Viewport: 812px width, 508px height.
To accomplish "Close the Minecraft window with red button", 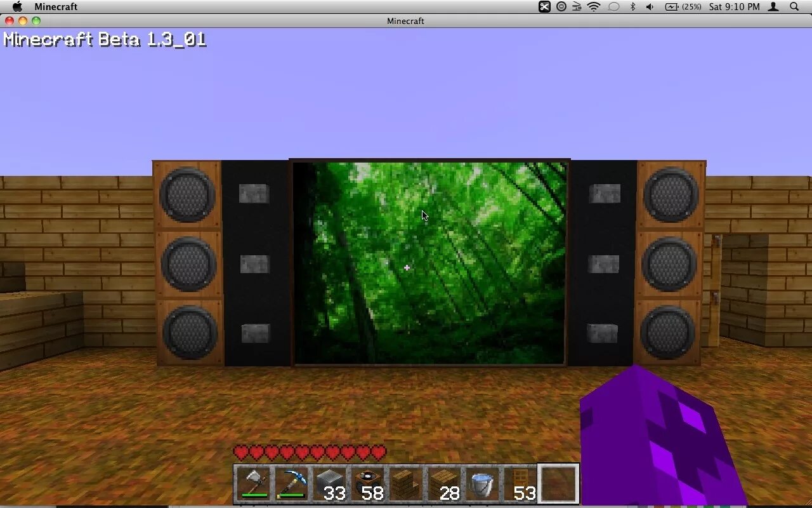I will click(10, 21).
